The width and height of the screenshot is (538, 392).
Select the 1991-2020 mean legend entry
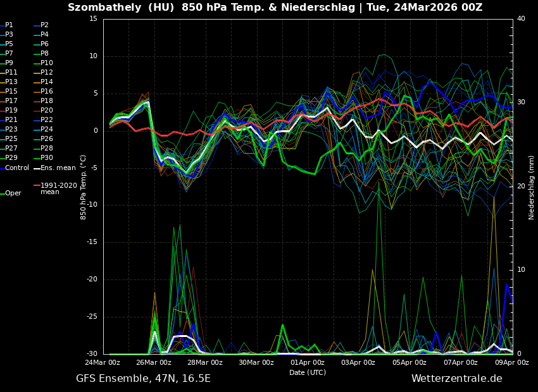point(58,188)
